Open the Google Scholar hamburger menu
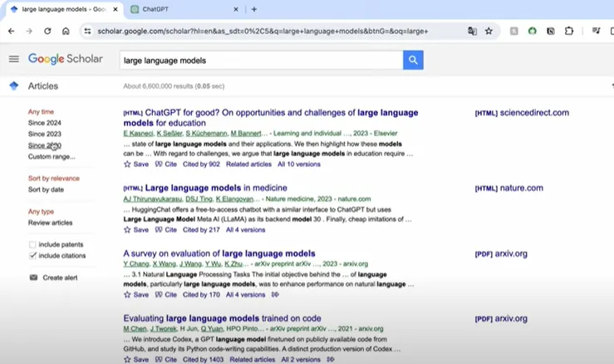Image resolution: width=614 pixels, height=364 pixels. click(x=13, y=59)
